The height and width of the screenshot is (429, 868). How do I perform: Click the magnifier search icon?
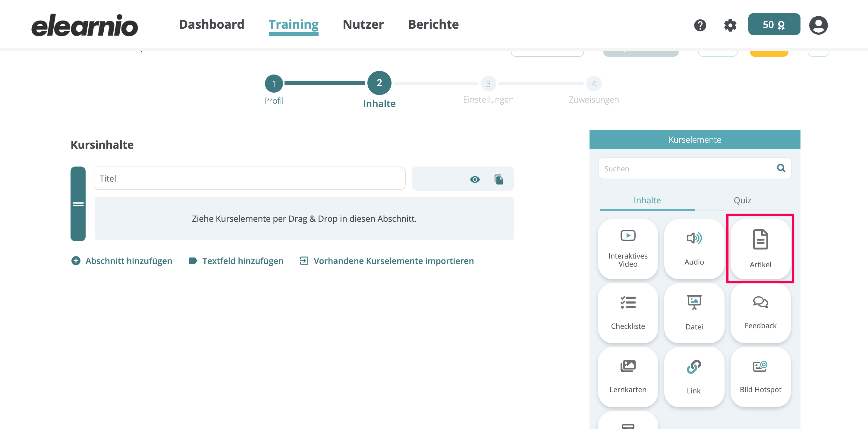click(781, 168)
